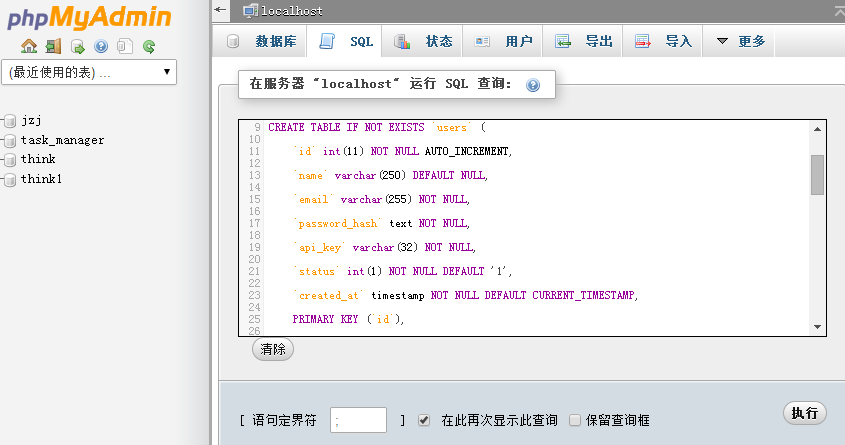The width and height of the screenshot is (845, 445).
Task: Select the think1 database in sidebar
Action: point(41,179)
